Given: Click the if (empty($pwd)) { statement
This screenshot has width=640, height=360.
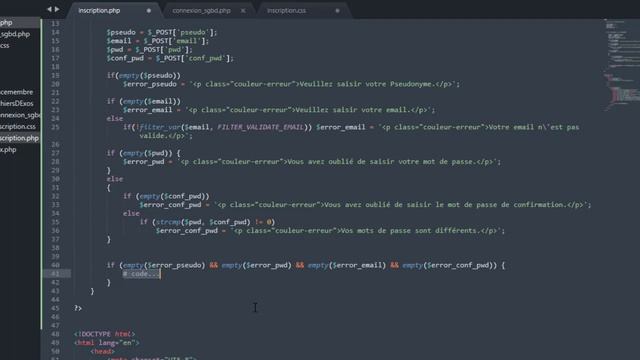Looking at the screenshot, I should [143, 153].
